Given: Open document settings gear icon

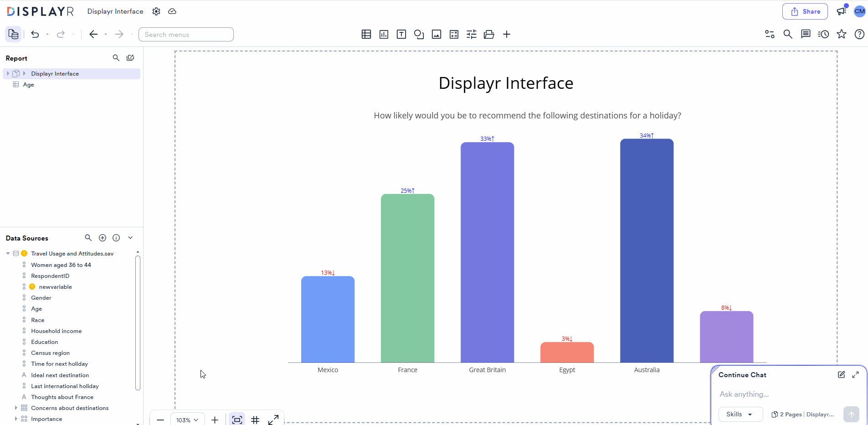Looking at the screenshot, I should [156, 11].
